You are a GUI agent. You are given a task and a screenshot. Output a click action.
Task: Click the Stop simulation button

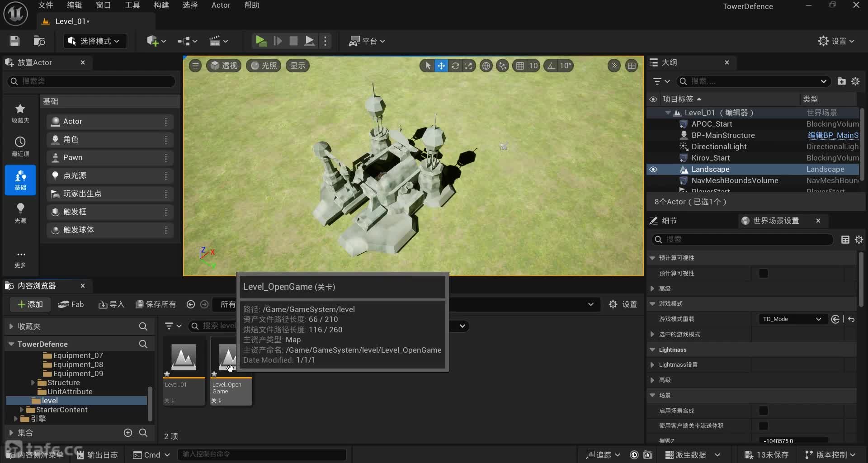293,41
